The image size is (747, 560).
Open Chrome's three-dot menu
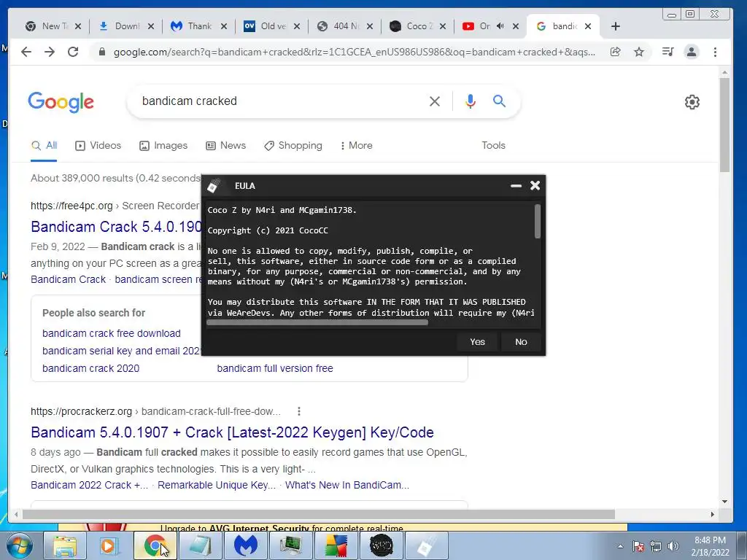[x=715, y=52]
